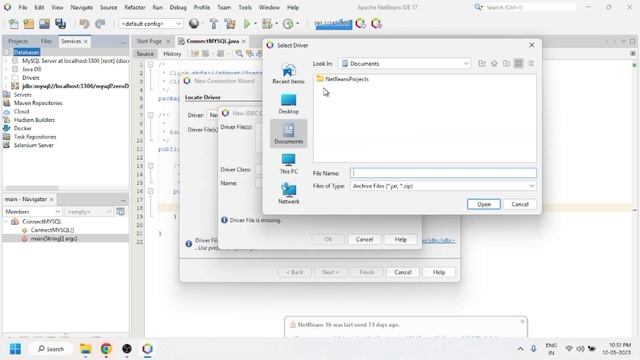The image size is (640, 360).
Task: Select Docker node in Services tree
Action: [22, 128]
